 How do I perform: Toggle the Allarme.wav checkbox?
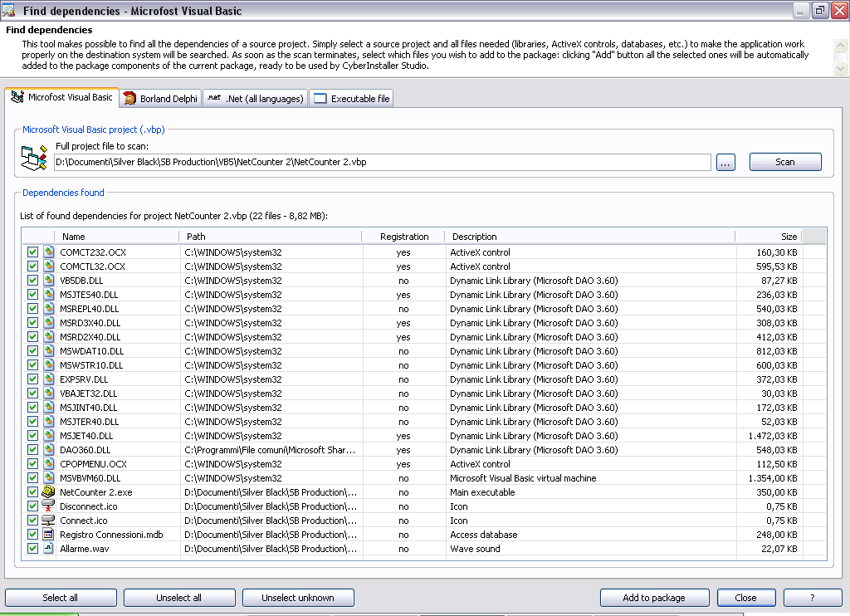tap(32, 548)
